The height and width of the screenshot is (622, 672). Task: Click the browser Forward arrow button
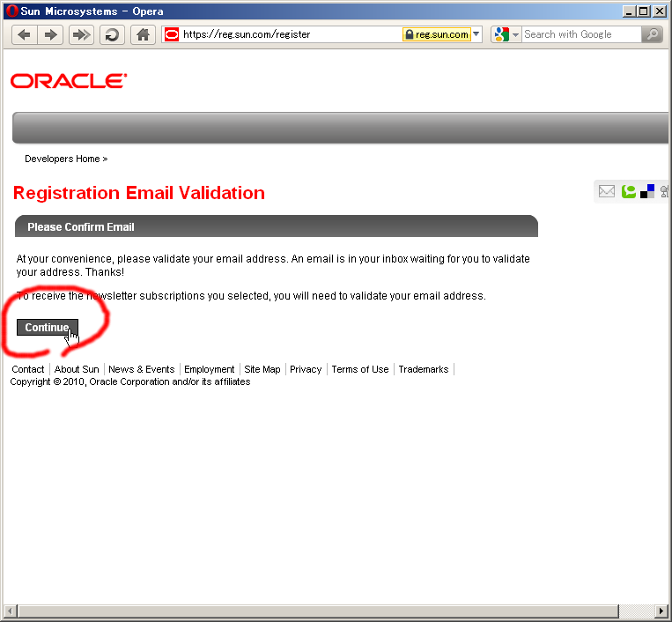pos(50,34)
